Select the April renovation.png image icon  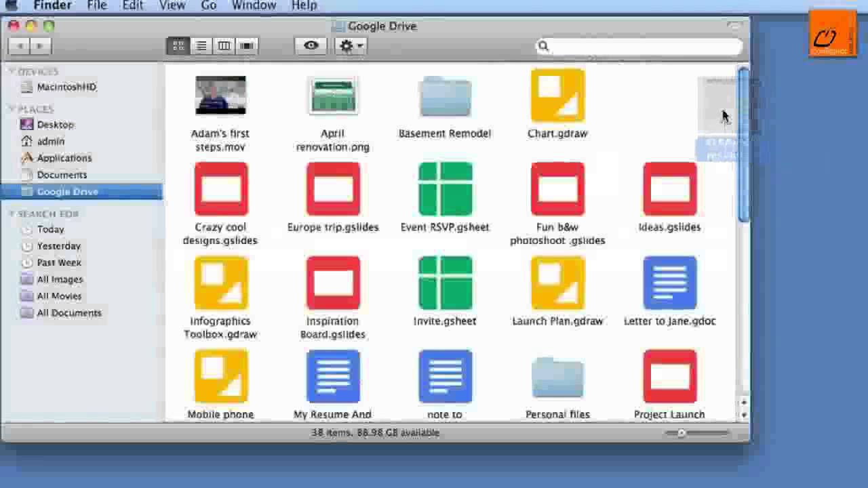pyautogui.click(x=333, y=96)
